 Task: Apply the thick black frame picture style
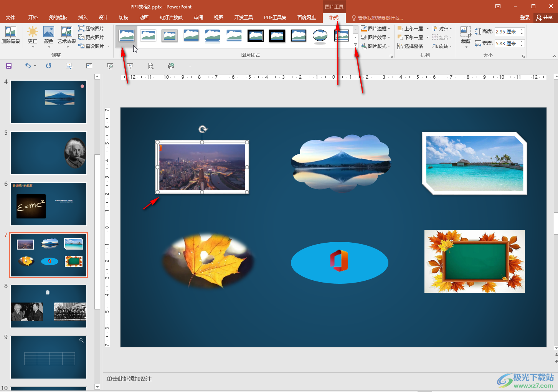[277, 36]
